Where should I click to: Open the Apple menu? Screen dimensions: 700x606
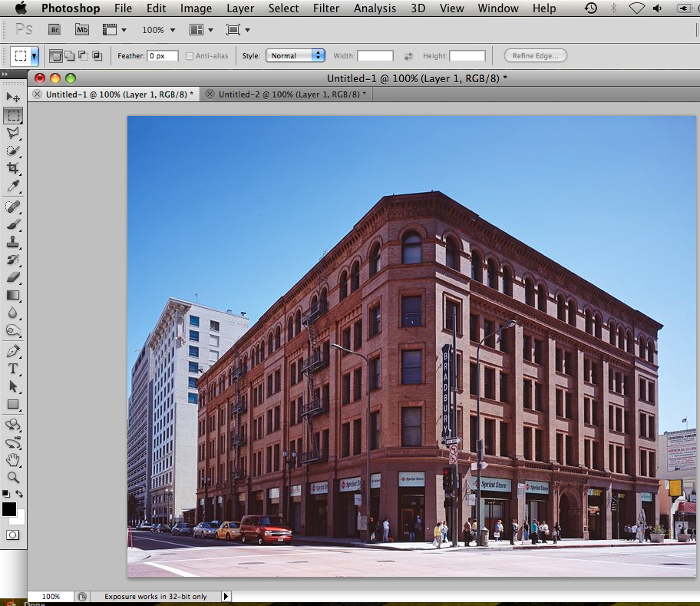point(21,8)
